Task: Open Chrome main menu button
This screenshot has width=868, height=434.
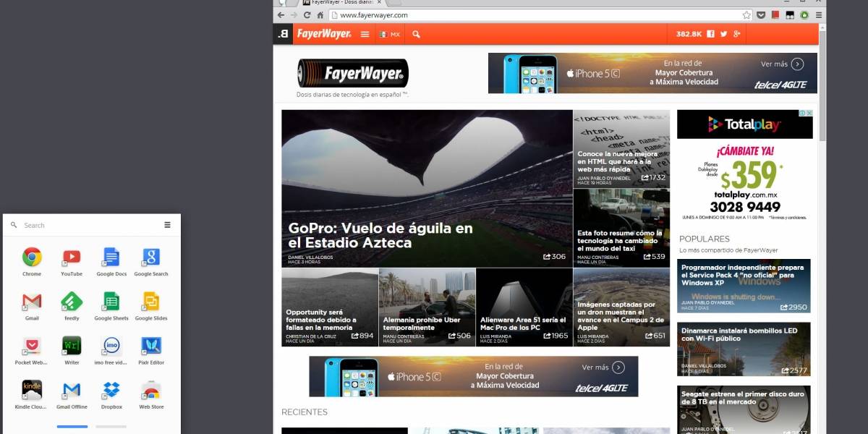Action: tap(819, 14)
